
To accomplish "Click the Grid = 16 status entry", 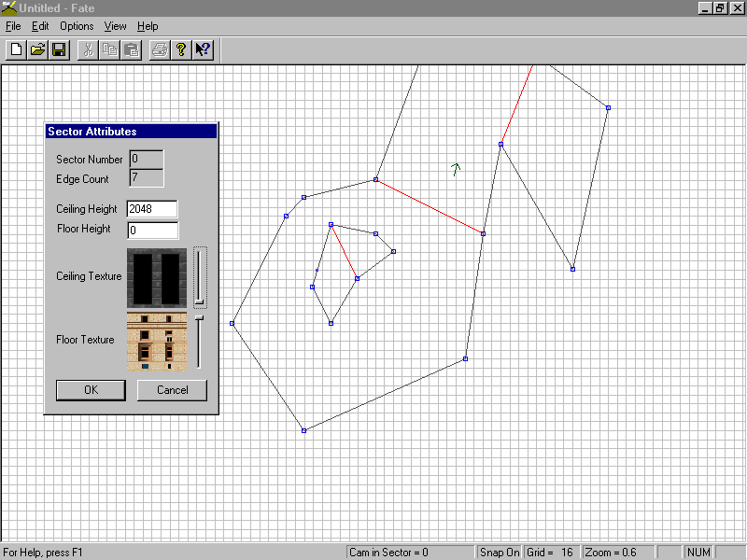I will point(551,553).
